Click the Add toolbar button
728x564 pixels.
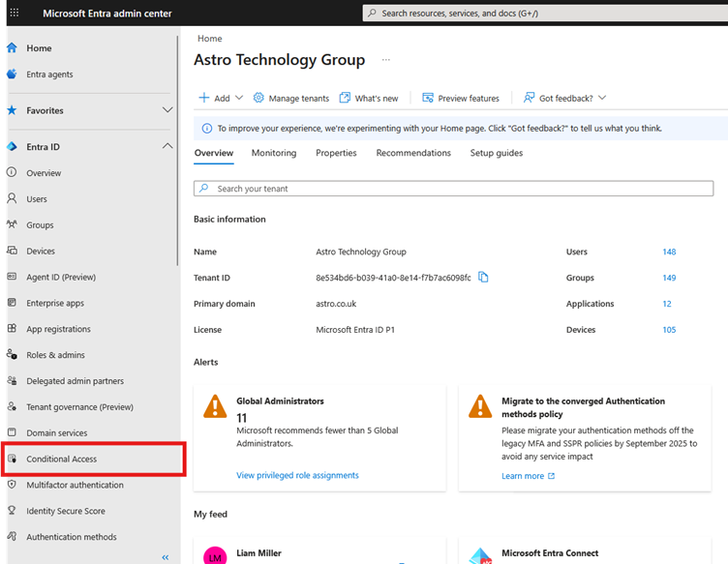pos(221,98)
